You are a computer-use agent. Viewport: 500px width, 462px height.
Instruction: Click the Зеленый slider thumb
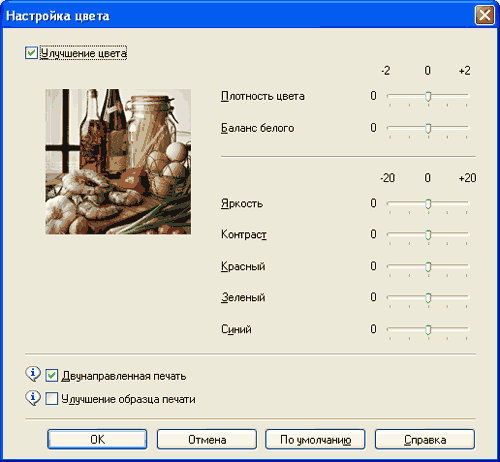click(x=428, y=298)
